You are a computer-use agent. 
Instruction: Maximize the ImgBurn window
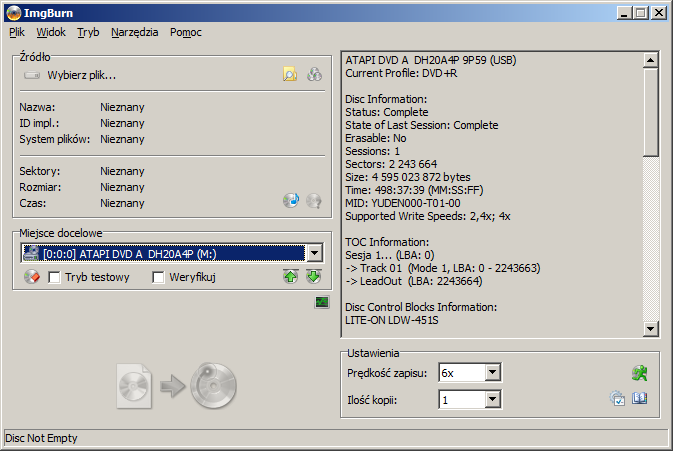[640, 13]
